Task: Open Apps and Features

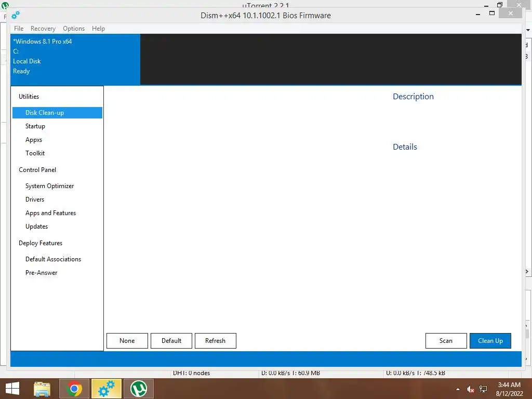Action: [x=50, y=213]
